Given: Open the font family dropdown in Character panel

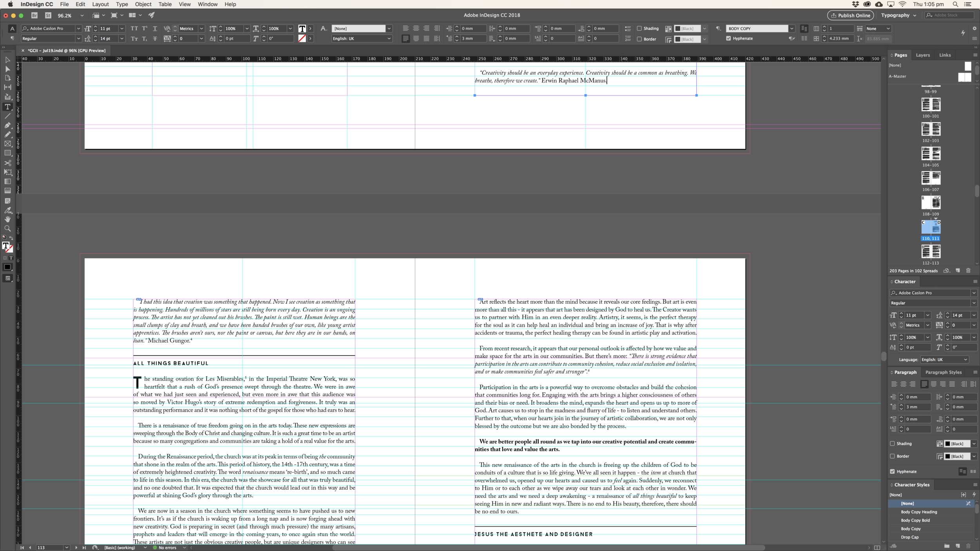Looking at the screenshot, I should point(974,293).
